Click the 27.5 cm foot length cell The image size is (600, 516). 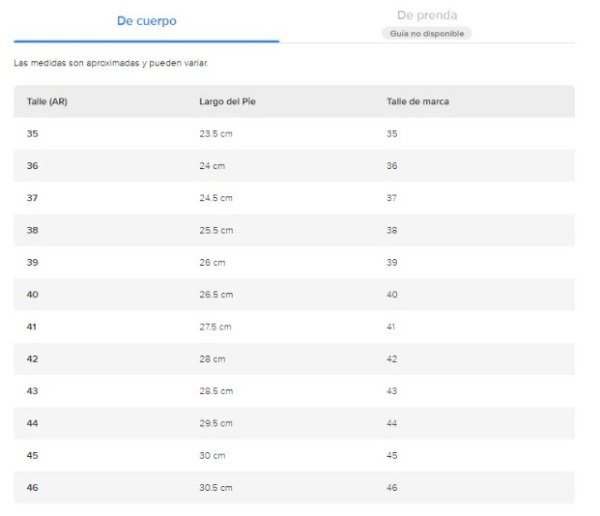click(x=215, y=327)
